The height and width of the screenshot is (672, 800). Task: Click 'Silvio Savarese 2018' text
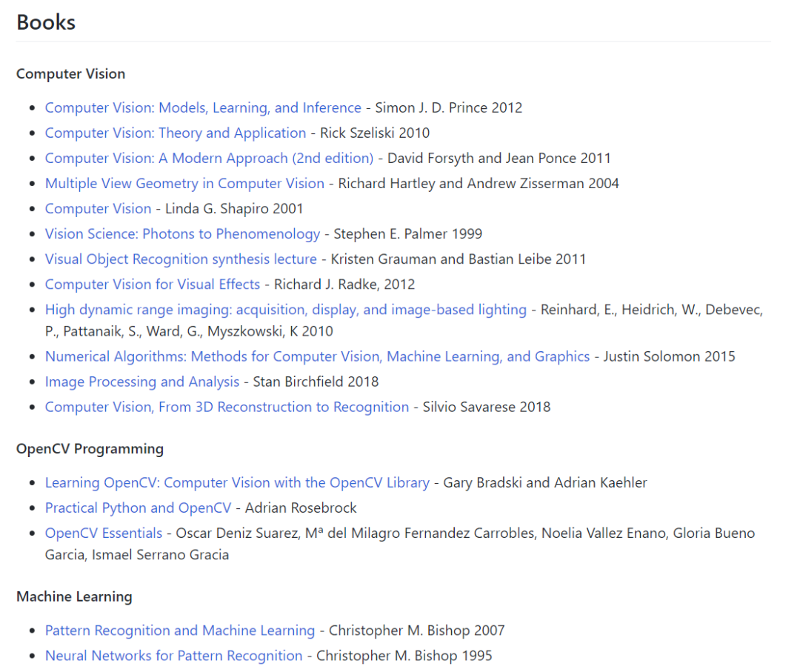(487, 407)
